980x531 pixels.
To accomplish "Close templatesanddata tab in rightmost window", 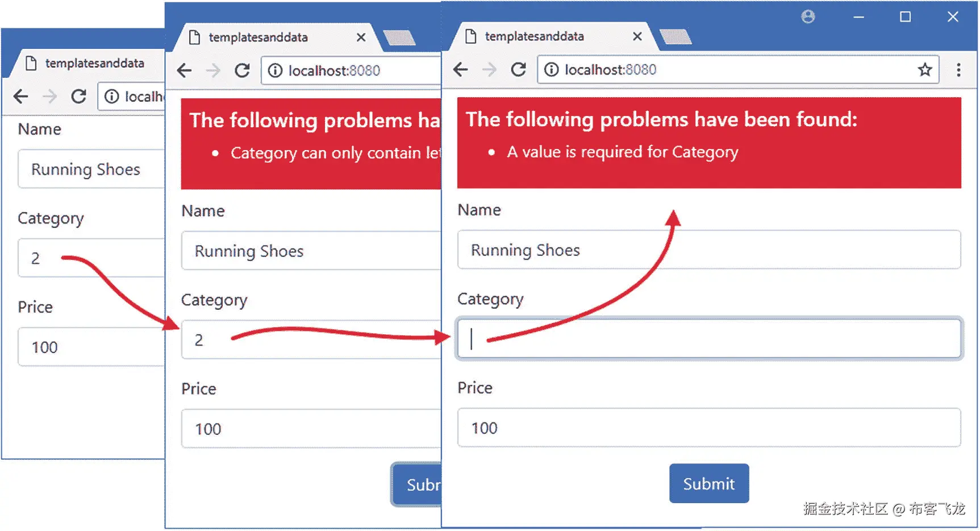I will 637,36.
